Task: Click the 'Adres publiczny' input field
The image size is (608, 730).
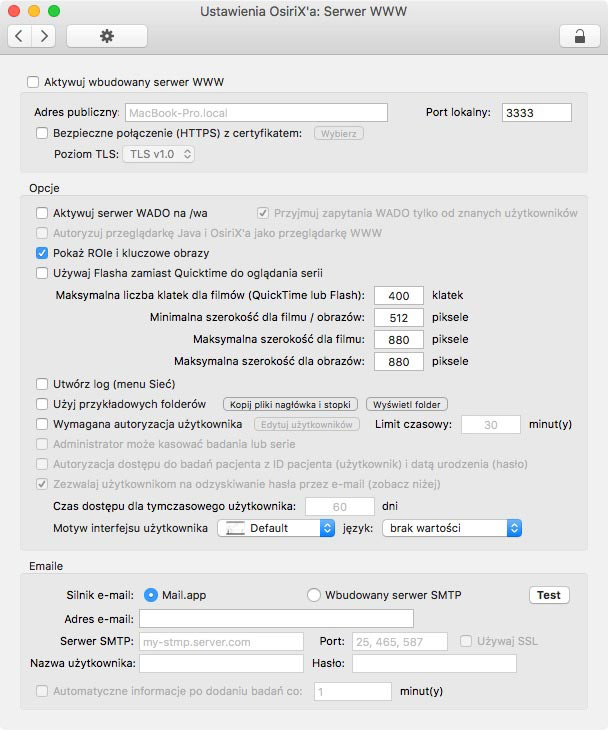Action: (x=257, y=113)
